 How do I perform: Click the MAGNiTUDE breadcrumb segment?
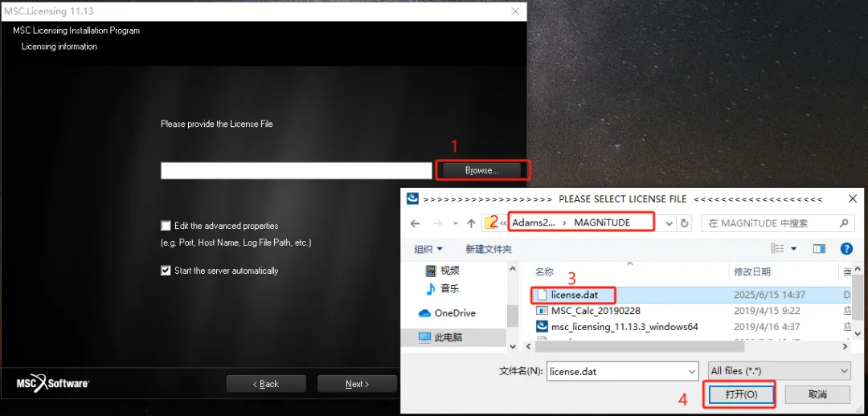click(602, 222)
